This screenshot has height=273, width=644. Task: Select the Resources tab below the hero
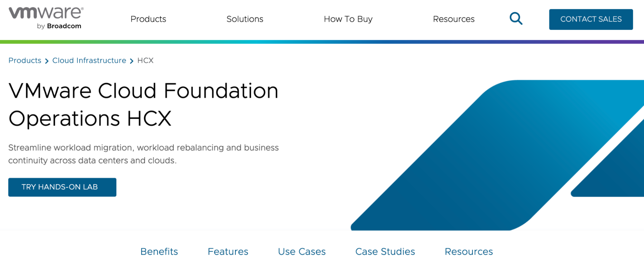click(469, 251)
